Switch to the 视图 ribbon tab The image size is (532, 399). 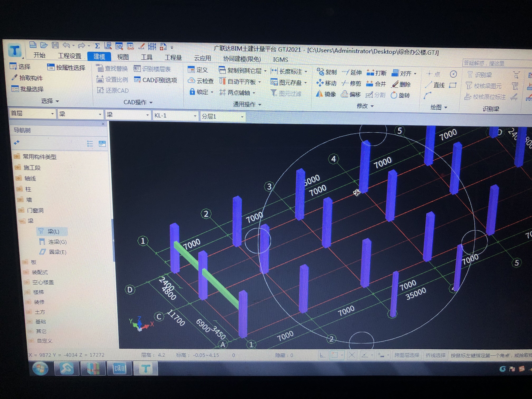(123, 57)
